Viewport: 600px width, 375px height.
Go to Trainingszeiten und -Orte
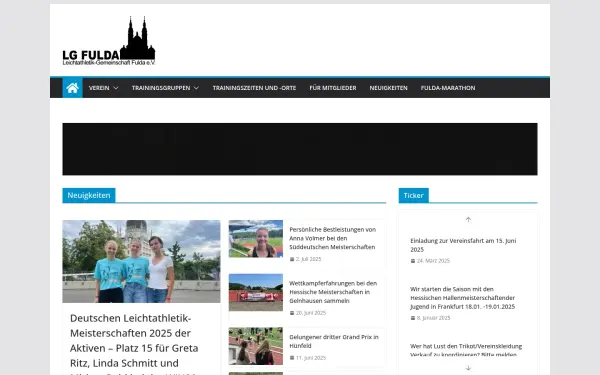254,88
